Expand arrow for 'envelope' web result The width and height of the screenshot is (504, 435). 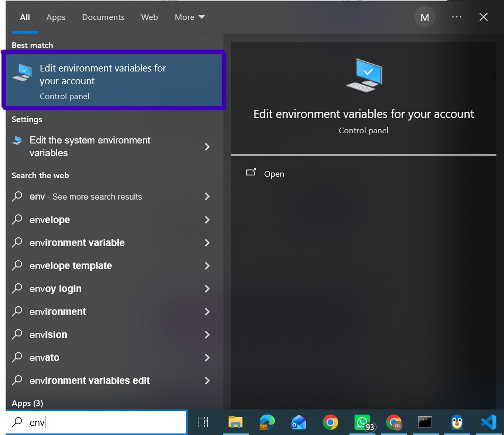(207, 220)
